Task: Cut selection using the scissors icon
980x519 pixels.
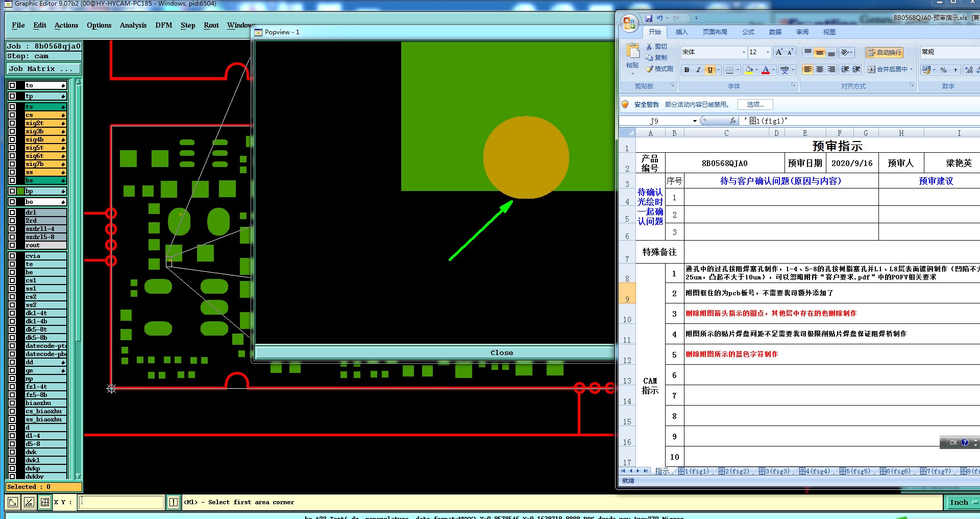Action: click(x=649, y=46)
